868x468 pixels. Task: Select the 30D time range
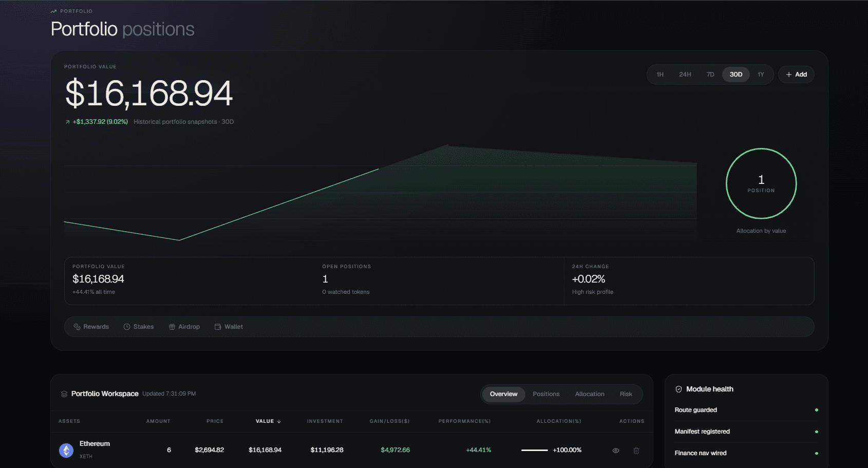coord(736,74)
